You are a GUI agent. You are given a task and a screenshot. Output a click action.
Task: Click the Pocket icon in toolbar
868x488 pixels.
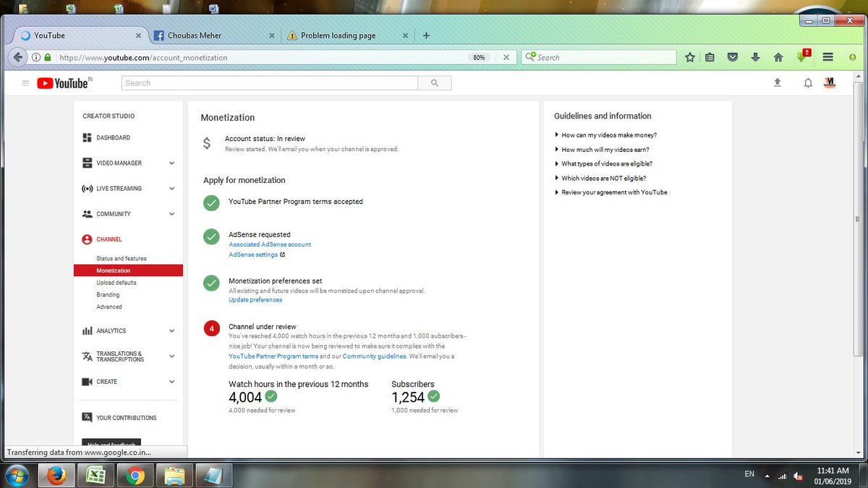coord(732,57)
